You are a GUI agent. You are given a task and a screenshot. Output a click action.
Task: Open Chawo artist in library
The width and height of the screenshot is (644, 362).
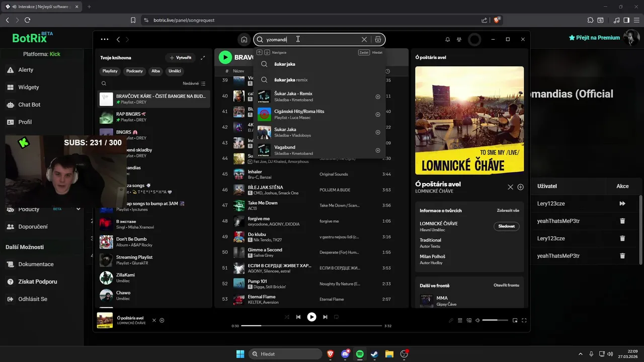(x=153, y=296)
